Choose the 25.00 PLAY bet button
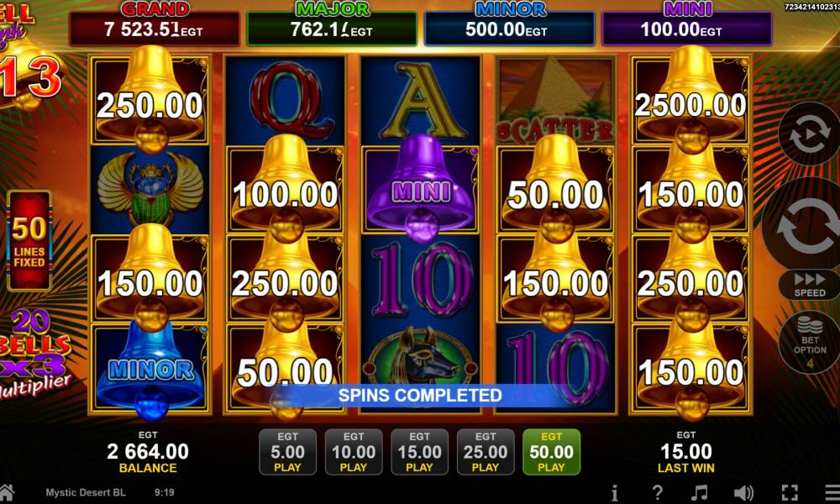This screenshot has width=840, height=504. 486,452
